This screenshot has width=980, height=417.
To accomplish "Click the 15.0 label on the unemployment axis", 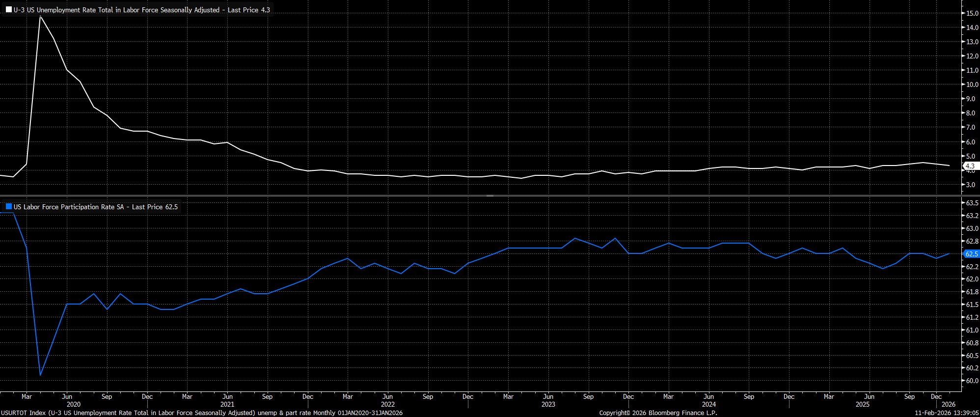I will click(972, 13).
